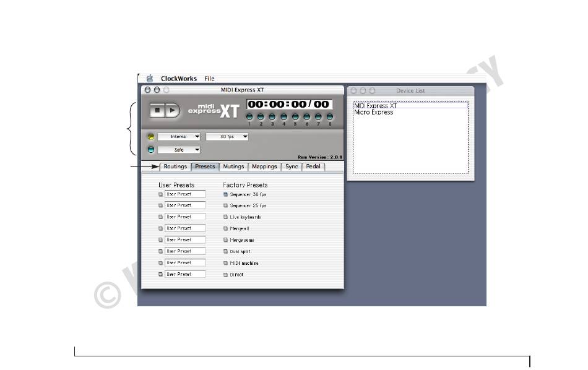Click the second User Preset name field

(x=185, y=205)
